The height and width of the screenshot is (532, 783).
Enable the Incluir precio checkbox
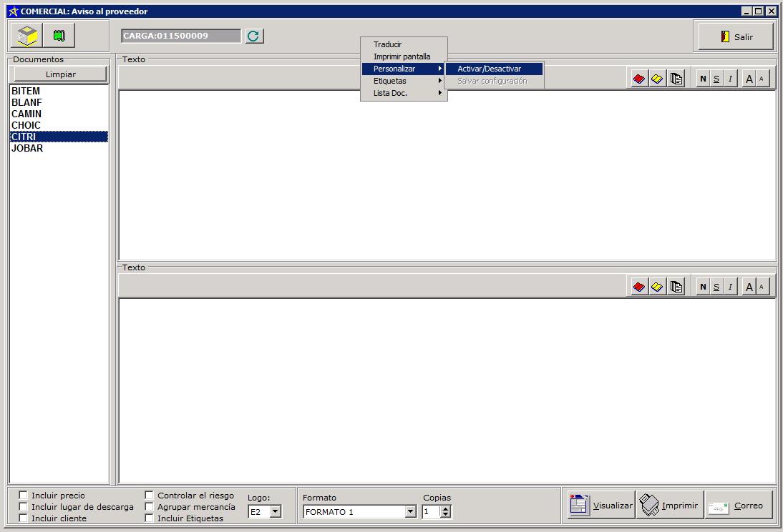click(24, 495)
